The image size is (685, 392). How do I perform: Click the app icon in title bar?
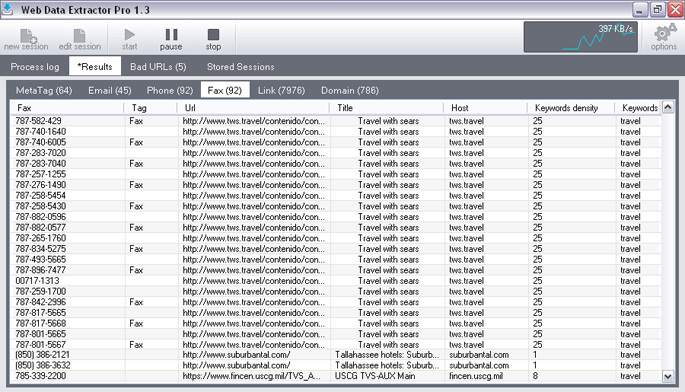pos(8,9)
